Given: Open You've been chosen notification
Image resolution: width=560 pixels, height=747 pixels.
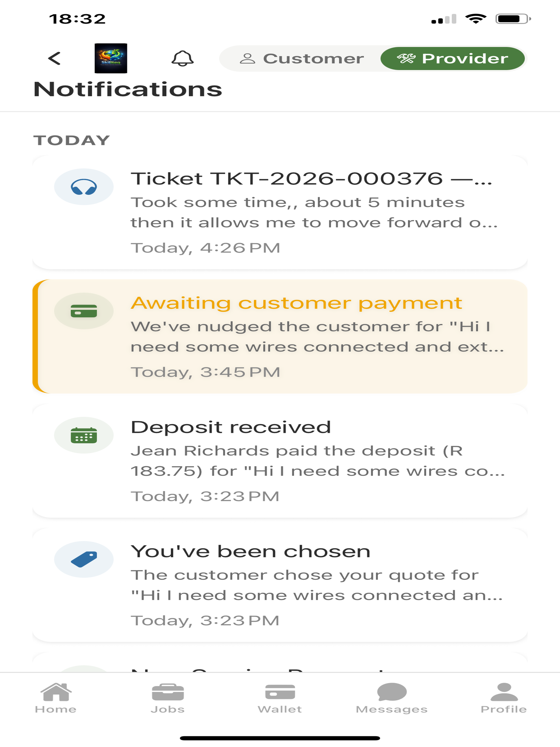Looking at the screenshot, I should coord(280,585).
